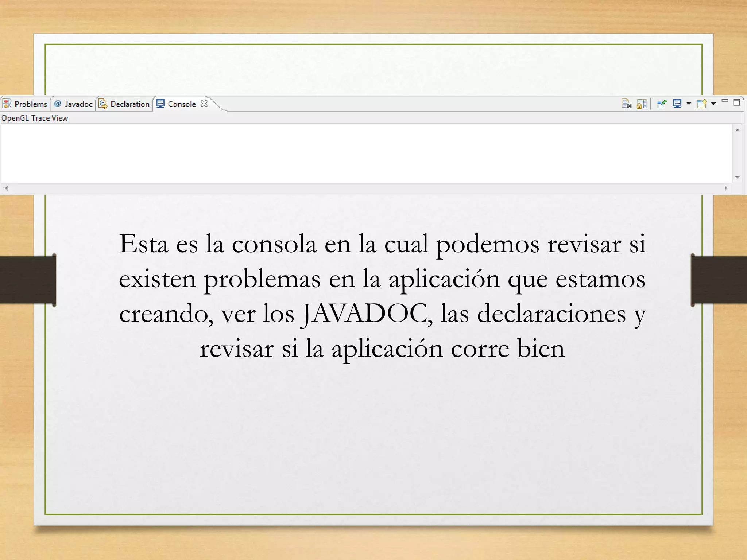Viewport: 747px width, 560px height.
Task: Click the Javadoc @ icon
Action: tap(58, 104)
